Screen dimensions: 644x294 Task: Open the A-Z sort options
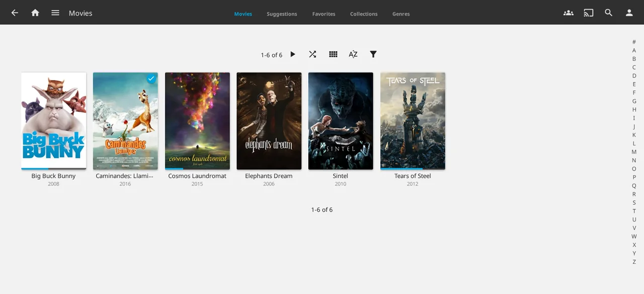click(x=353, y=54)
